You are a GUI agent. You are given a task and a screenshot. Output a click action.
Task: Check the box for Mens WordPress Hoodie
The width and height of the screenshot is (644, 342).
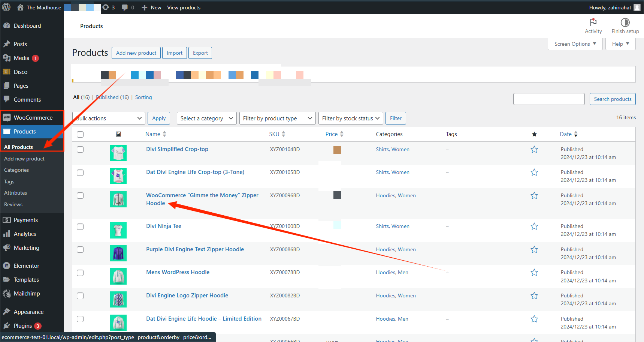[80, 273]
